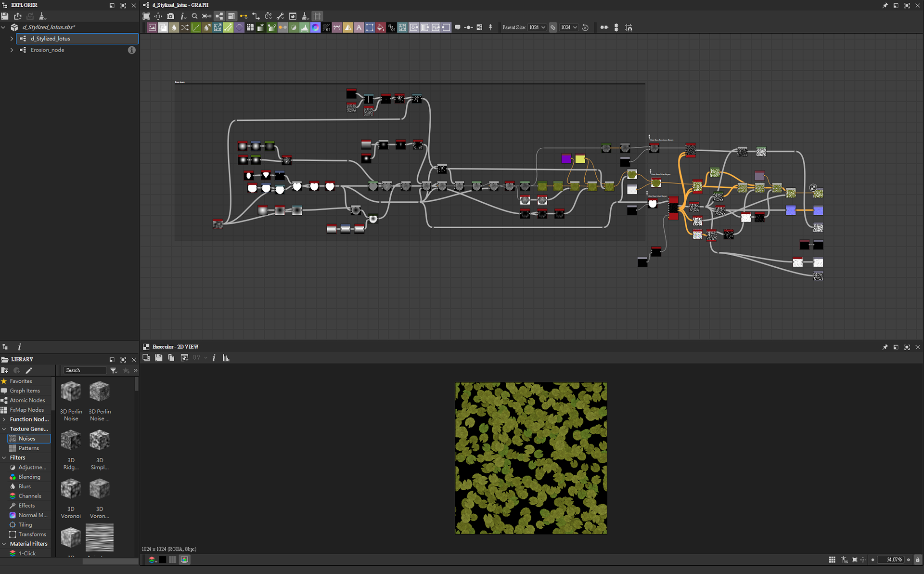Select the Patterns library category
The height and width of the screenshot is (574, 924).
(x=28, y=448)
